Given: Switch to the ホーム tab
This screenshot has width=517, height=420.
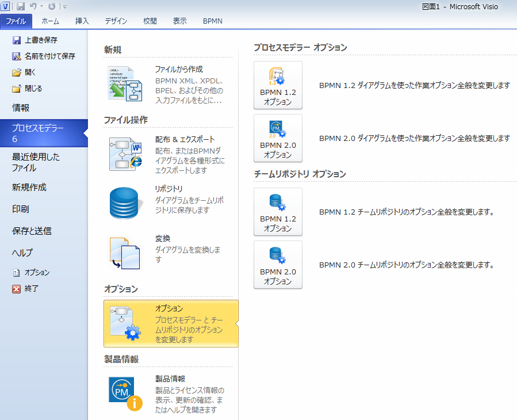Looking at the screenshot, I should click(x=50, y=21).
